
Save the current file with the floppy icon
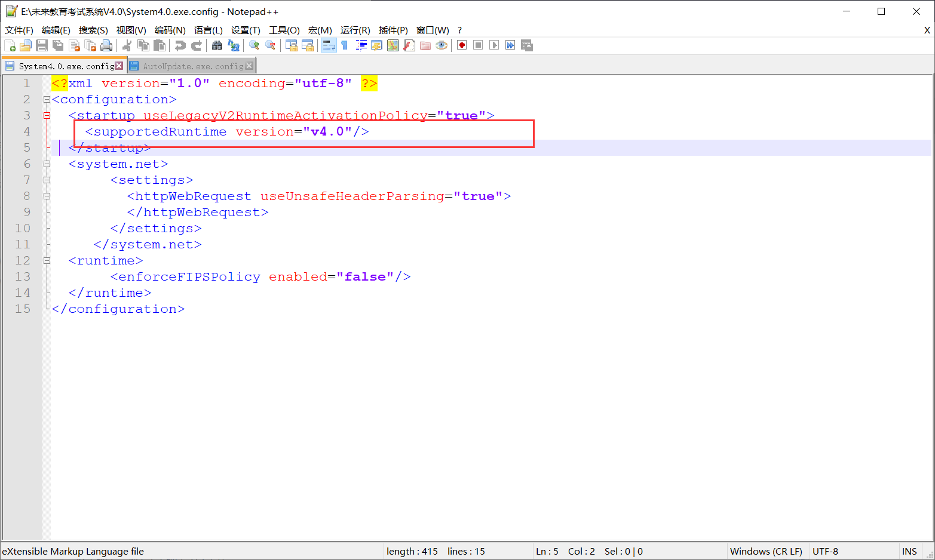[x=42, y=45]
